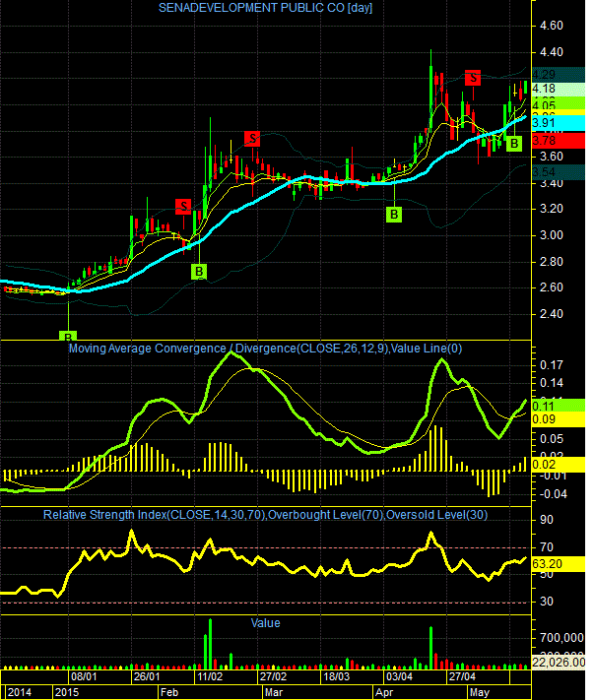Click the 4.60 price axis label
The height and width of the screenshot is (700, 594).
pos(551,26)
